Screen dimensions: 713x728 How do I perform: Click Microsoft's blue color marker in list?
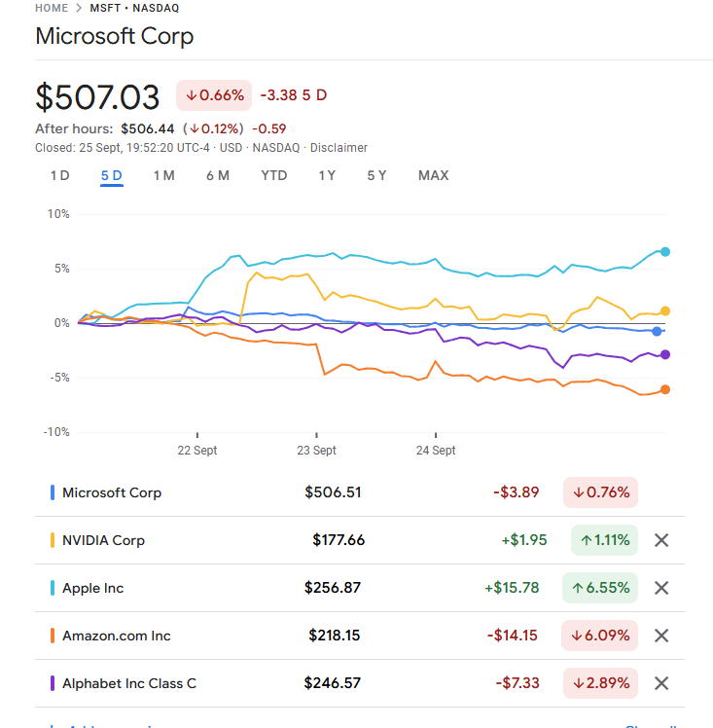pos(52,492)
